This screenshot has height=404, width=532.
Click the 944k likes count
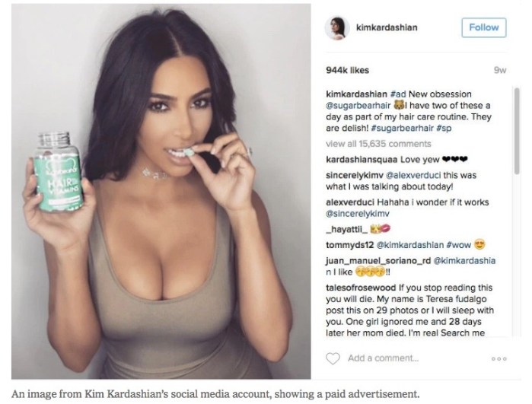(x=347, y=70)
